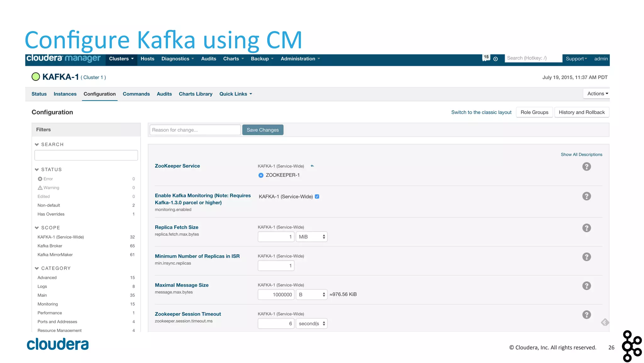This screenshot has height=363, width=644.
Task: Switch to the Instances tab
Action: coord(65,94)
